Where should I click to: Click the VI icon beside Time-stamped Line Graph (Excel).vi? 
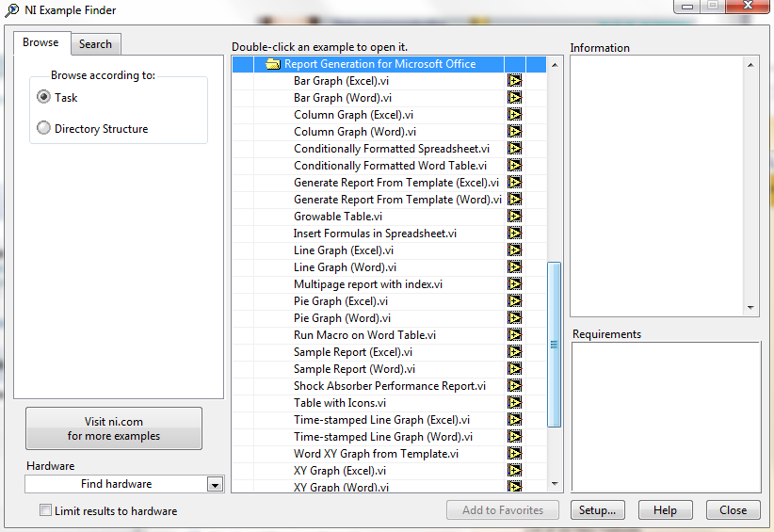(x=514, y=420)
